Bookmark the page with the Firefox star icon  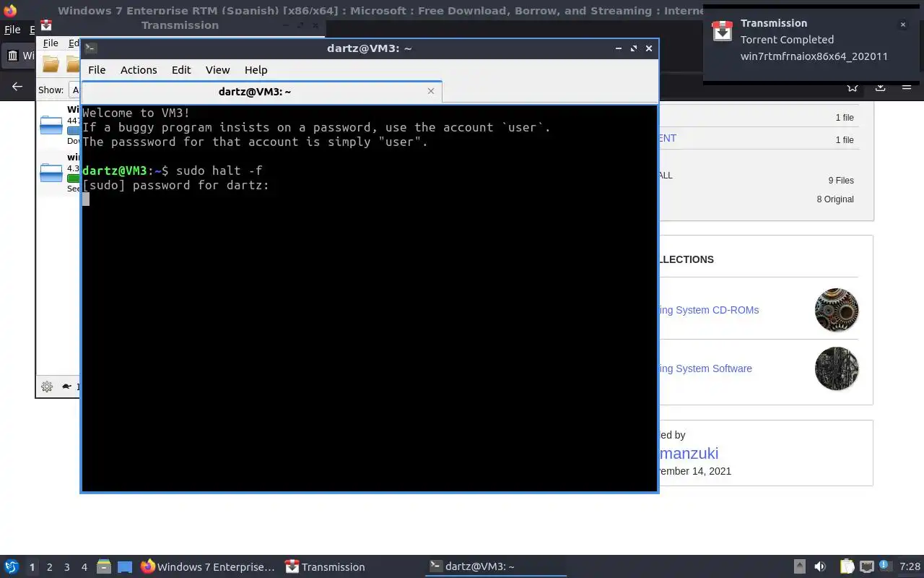(853, 87)
